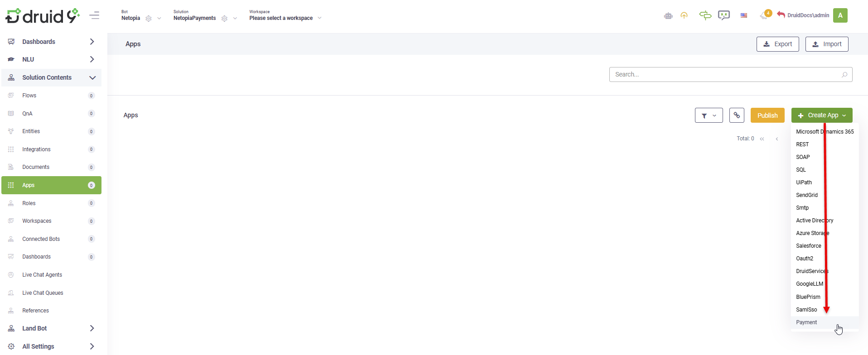868x355 pixels.
Task: Select the Salesforce app type
Action: 808,246
